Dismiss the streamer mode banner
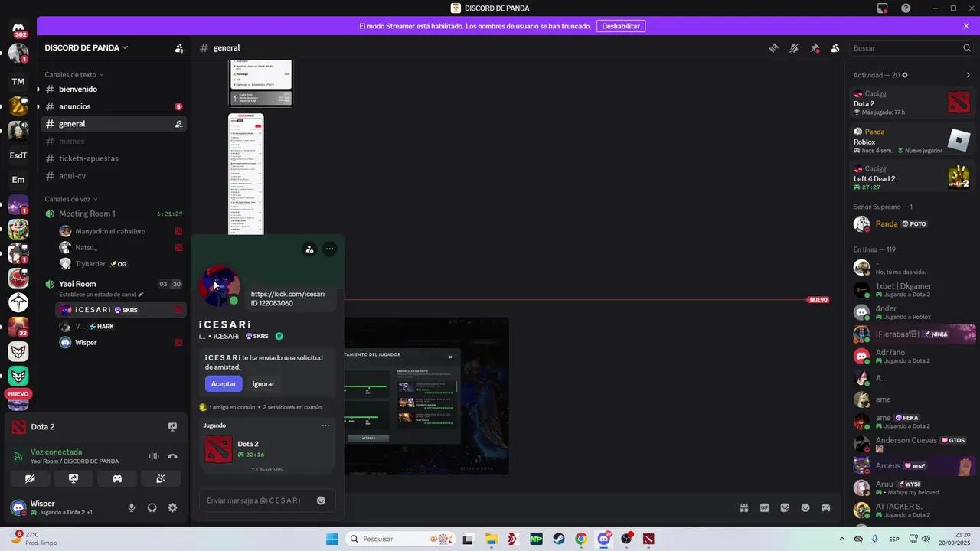 [x=966, y=26]
